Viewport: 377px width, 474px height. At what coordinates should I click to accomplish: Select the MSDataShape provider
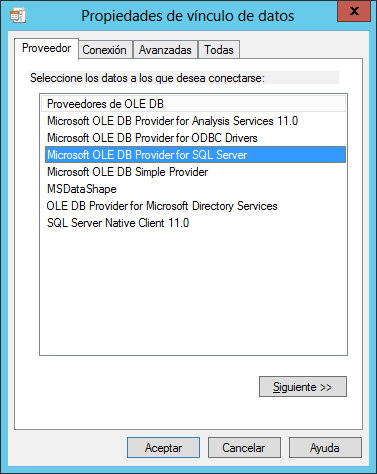[x=195, y=189]
